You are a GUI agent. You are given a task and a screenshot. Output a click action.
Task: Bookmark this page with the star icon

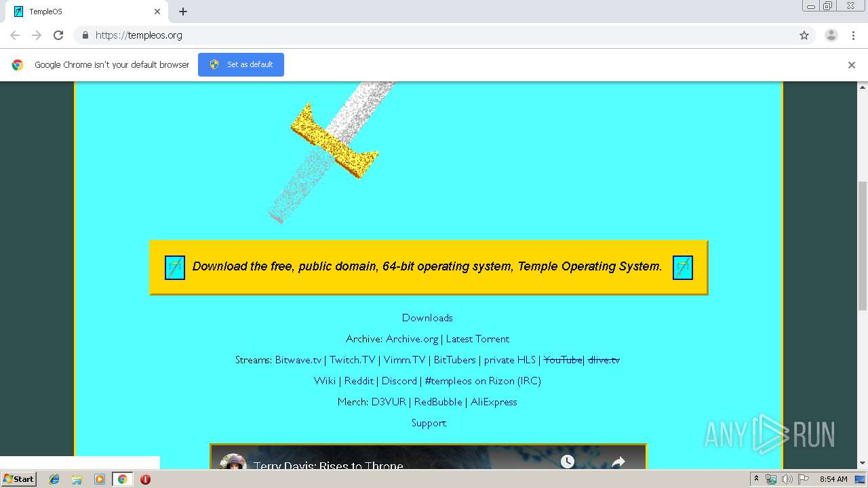coord(804,35)
